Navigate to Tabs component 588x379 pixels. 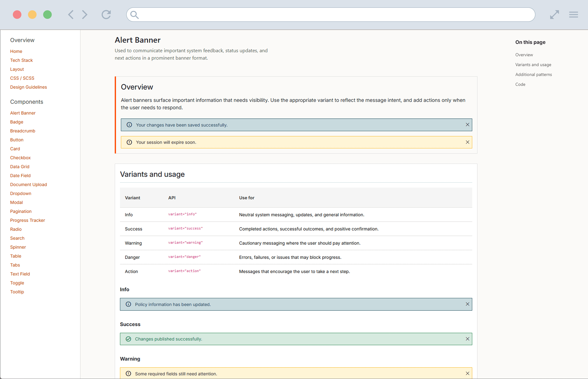(x=15, y=265)
